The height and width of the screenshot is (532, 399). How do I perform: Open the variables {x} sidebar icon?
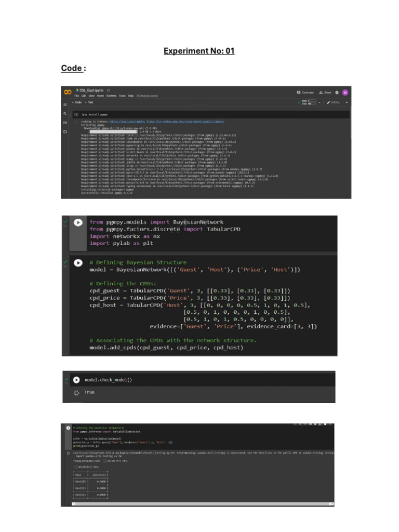(x=65, y=123)
